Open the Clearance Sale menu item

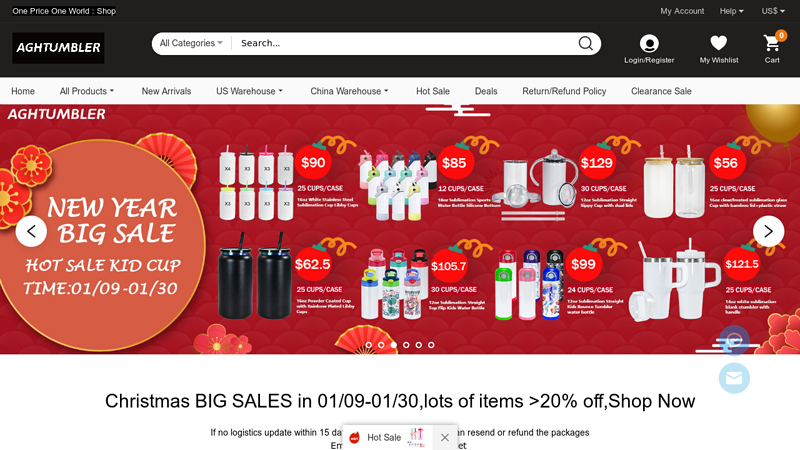[x=661, y=91]
